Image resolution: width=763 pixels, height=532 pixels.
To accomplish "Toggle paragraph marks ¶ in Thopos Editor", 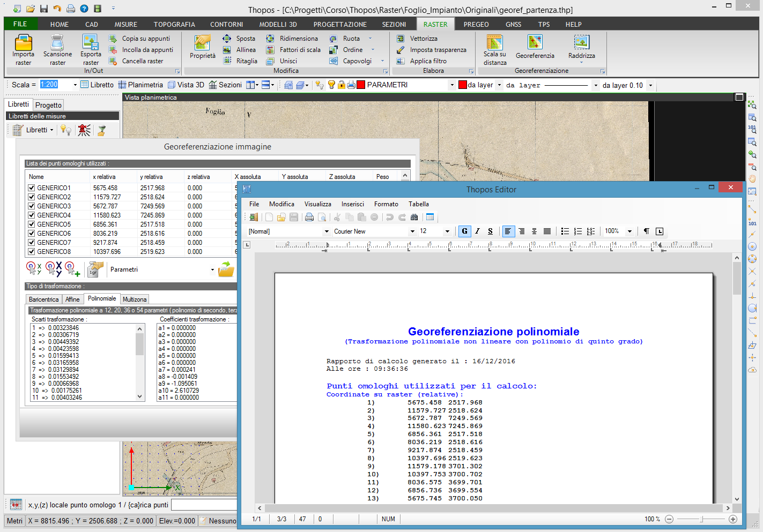I will pyautogui.click(x=646, y=231).
